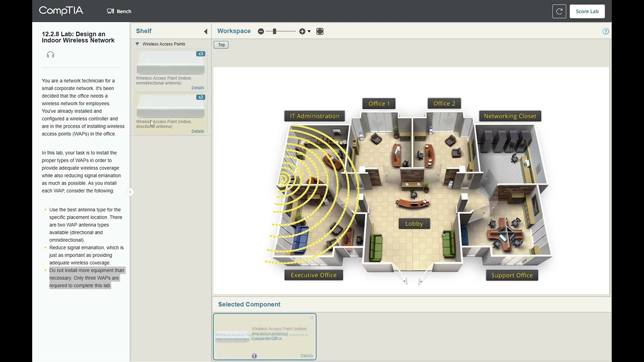This screenshot has width=644, height=362.
Task: Select the directional antenna access point thumbnail
Action: coord(171,106)
